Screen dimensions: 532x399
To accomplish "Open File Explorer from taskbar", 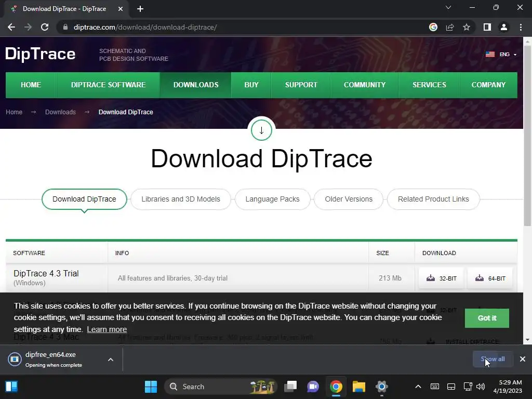I will pyautogui.click(x=358, y=387).
